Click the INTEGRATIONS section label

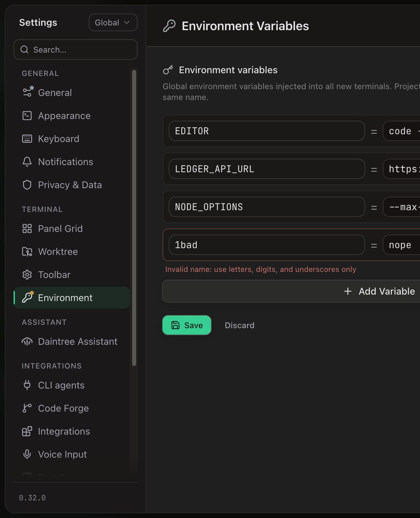pos(52,366)
